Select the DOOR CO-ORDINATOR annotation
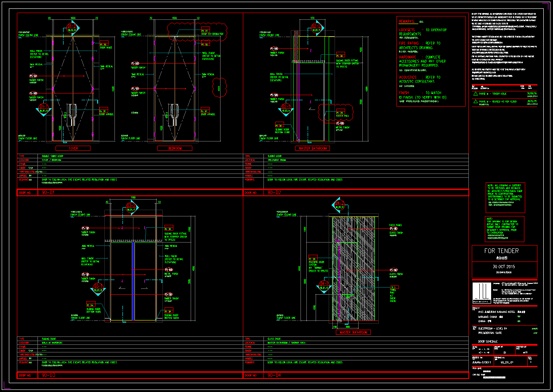Image resolution: width=553 pixels, height=392 pixels. coord(213,34)
